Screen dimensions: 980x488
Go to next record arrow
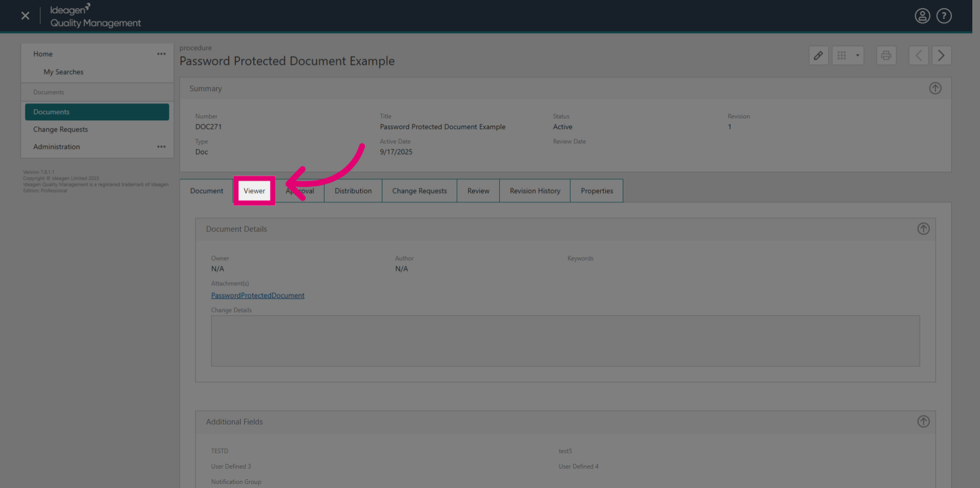click(x=941, y=56)
